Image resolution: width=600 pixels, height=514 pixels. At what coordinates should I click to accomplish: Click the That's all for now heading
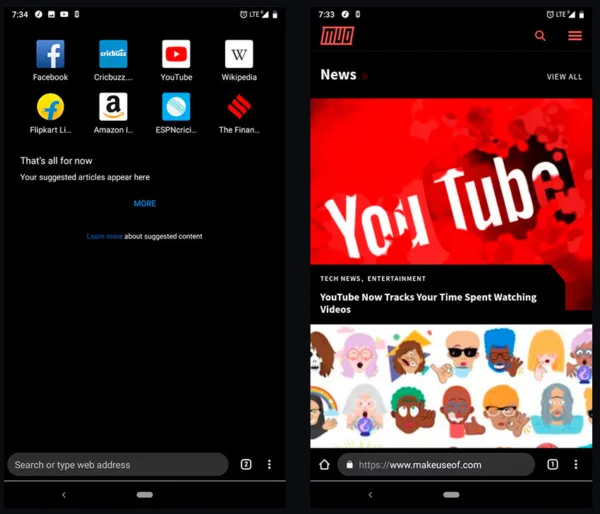click(56, 161)
